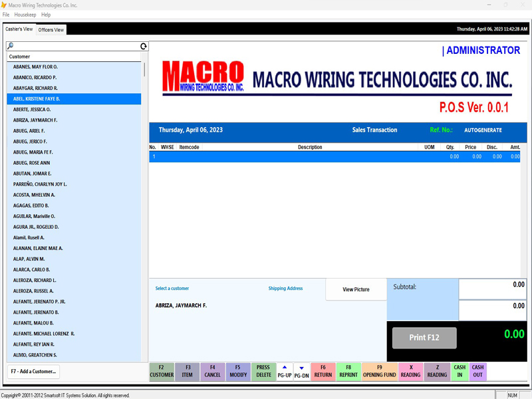Click the Cash In button

[460, 371]
